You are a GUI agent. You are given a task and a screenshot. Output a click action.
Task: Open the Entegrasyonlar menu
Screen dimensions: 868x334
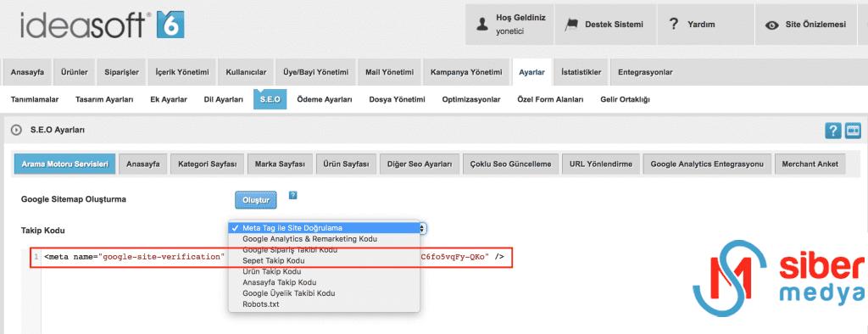645,72
